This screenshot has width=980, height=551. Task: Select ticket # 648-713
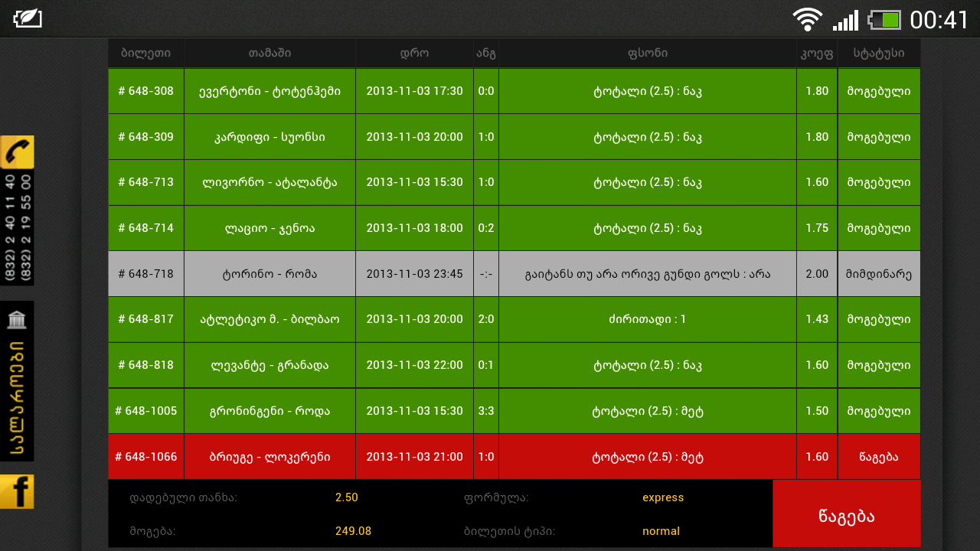pos(145,182)
